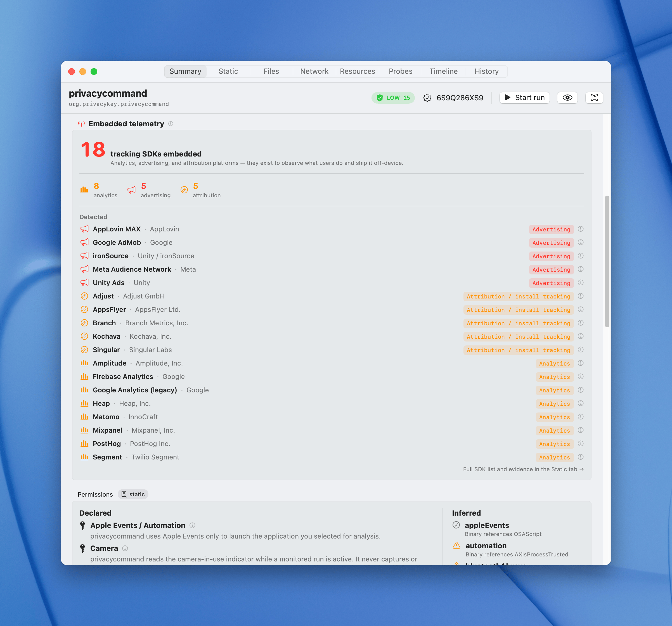Select the Firebase Analytics SDK name
Viewport: 672px width, 626px height.
click(123, 376)
